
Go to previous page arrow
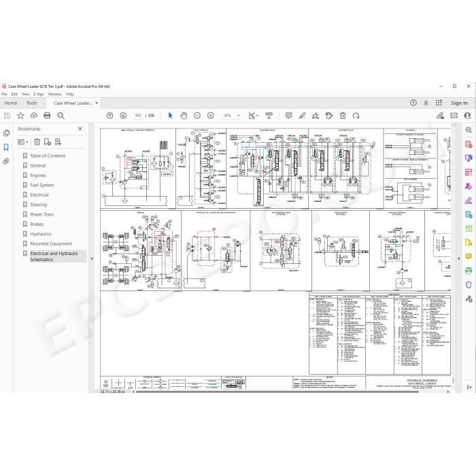point(109,116)
